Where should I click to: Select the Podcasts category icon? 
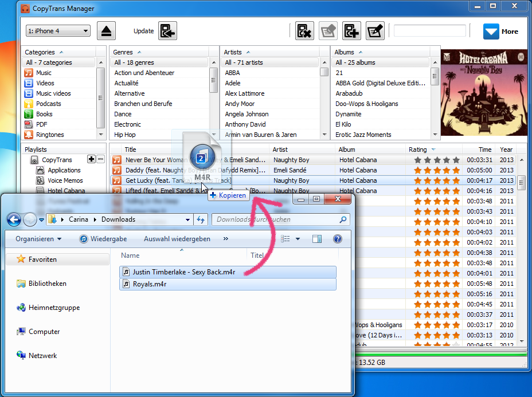click(x=29, y=104)
